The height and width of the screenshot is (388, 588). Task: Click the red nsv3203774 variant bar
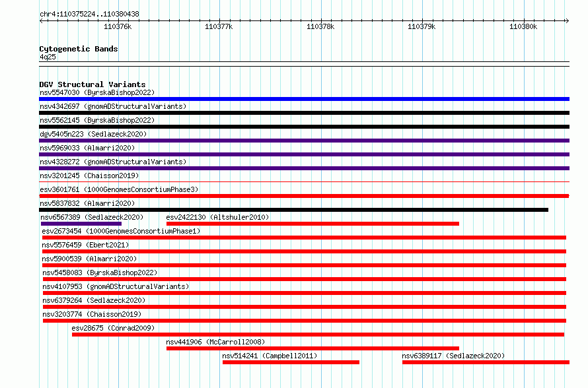pyautogui.click(x=305, y=321)
